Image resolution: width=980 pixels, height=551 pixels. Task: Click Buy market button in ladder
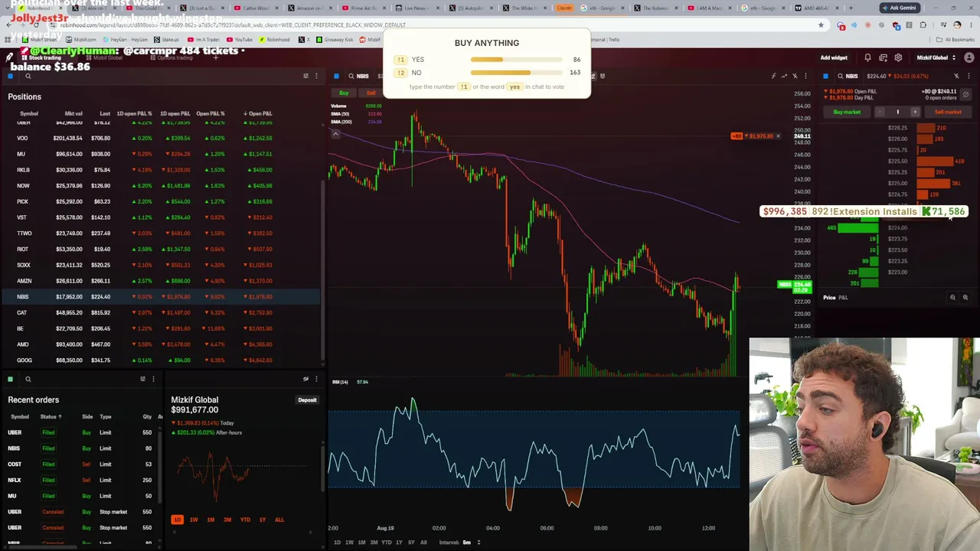click(847, 112)
